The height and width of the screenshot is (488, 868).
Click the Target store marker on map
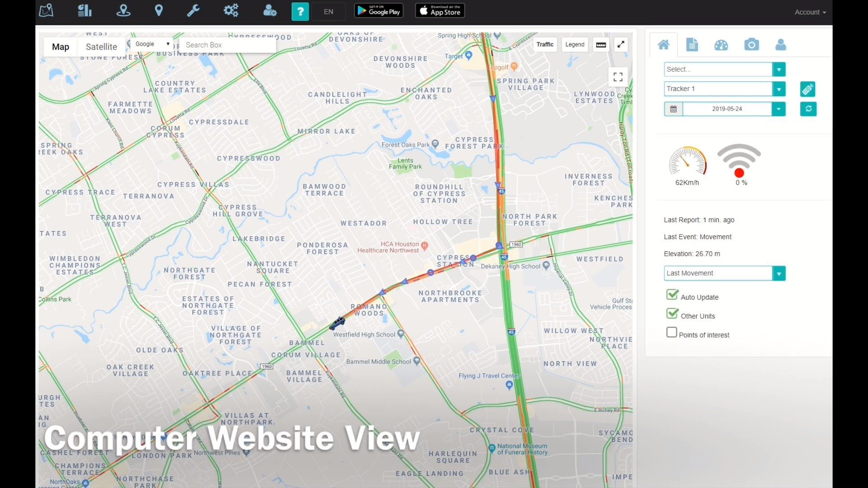pos(468,55)
